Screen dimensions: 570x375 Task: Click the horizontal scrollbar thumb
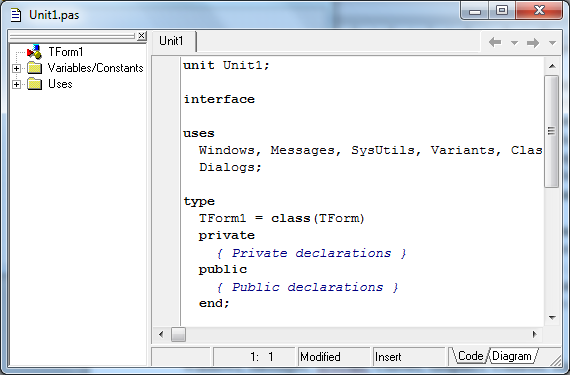point(178,334)
